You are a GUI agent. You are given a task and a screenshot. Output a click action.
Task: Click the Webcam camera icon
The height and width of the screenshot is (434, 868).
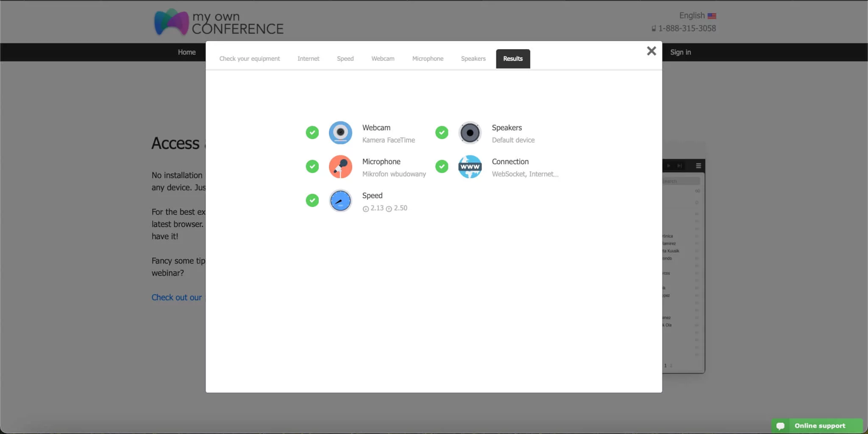coord(340,133)
